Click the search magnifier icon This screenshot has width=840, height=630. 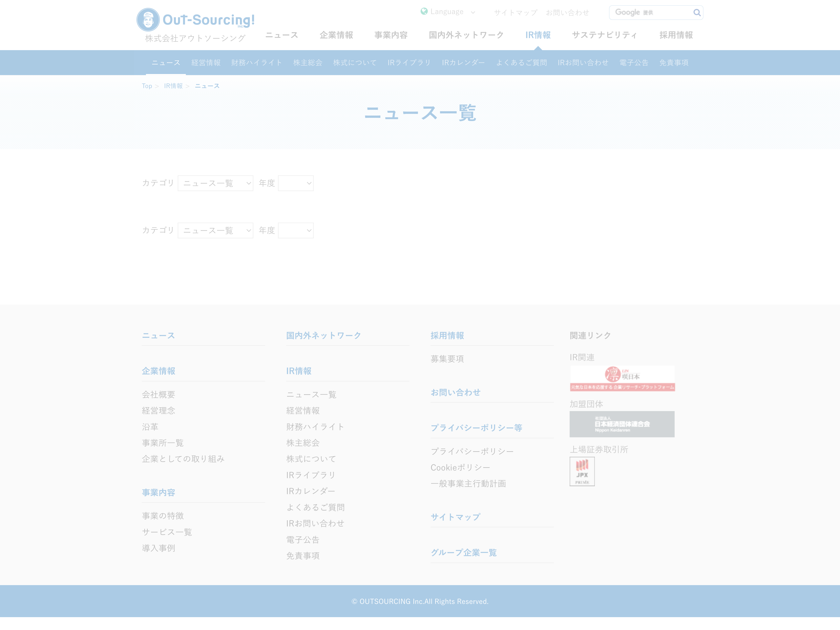[x=697, y=13]
